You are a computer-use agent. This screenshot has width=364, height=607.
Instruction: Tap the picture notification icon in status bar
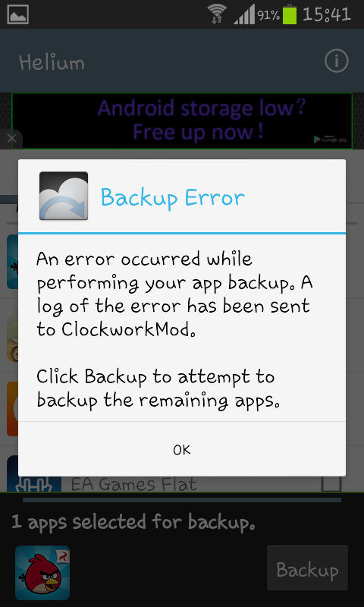[17, 14]
